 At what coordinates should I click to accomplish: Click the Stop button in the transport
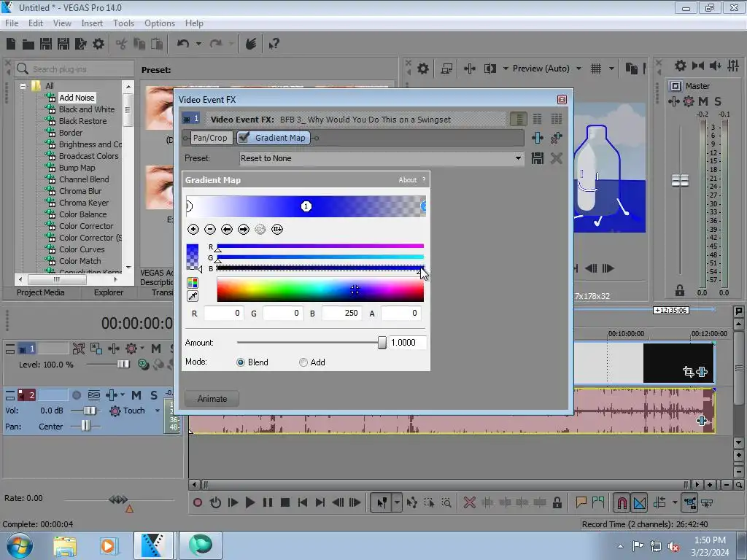[285, 502]
